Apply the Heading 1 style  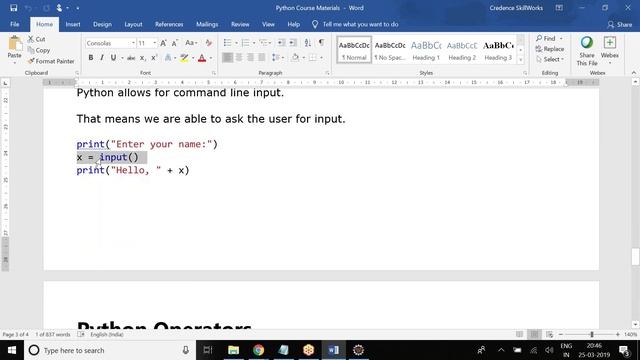coord(426,50)
